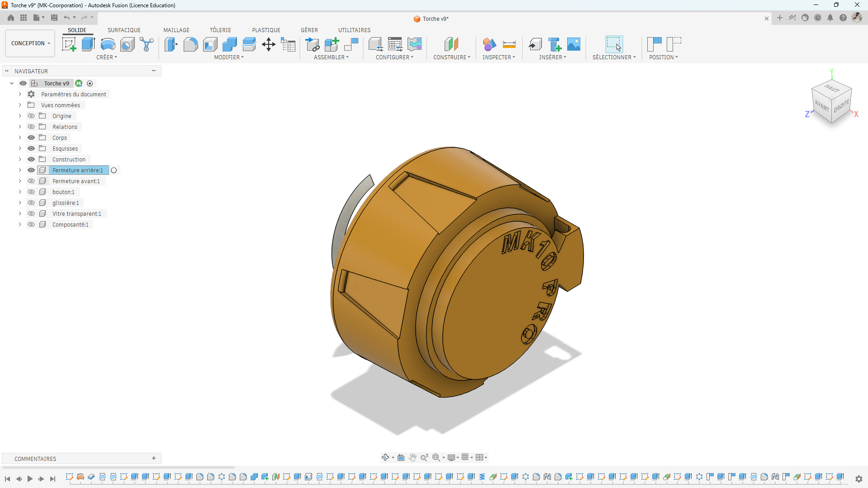Open the notifications bell icon
This screenshot has width=868, height=488.
coord(830,18)
